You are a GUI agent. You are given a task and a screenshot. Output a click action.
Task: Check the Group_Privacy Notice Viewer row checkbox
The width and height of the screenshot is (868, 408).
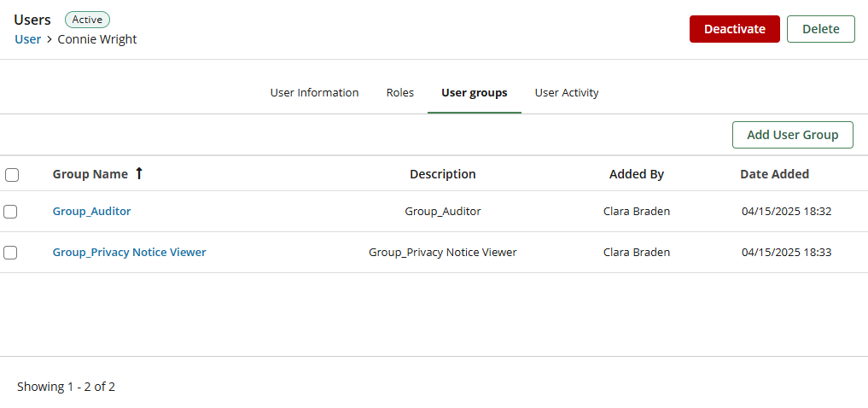pyautogui.click(x=10, y=253)
